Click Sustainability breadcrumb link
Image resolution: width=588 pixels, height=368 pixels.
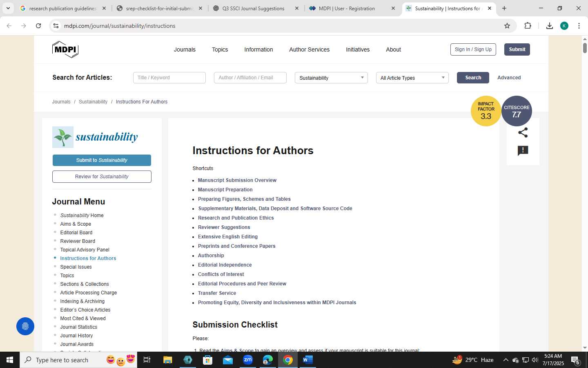click(x=93, y=102)
